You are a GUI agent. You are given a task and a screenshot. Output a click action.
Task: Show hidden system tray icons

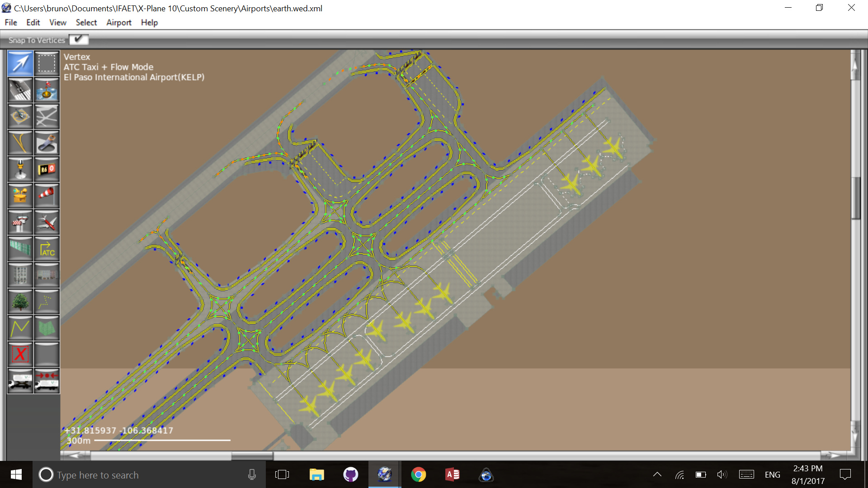[x=657, y=474]
